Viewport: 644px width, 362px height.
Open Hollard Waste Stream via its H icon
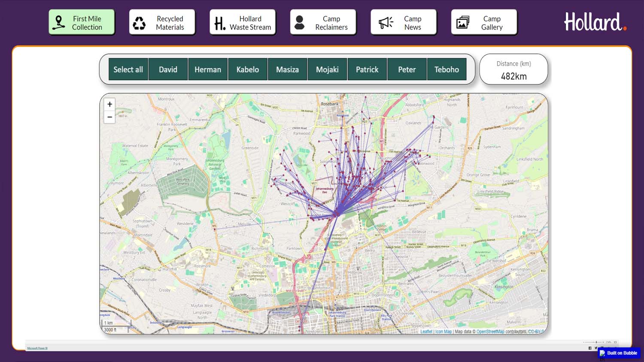click(x=219, y=23)
